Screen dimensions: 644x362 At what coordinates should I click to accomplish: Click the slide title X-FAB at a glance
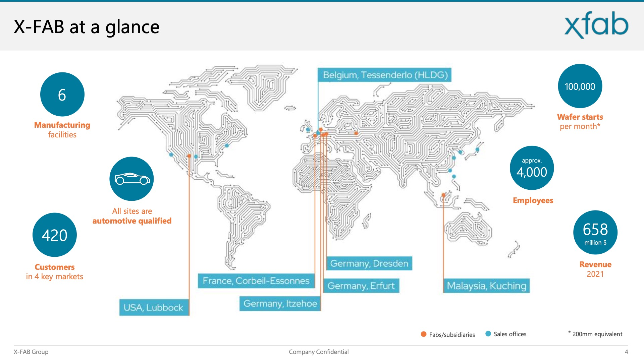pyautogui.click(x=87, y=27)
